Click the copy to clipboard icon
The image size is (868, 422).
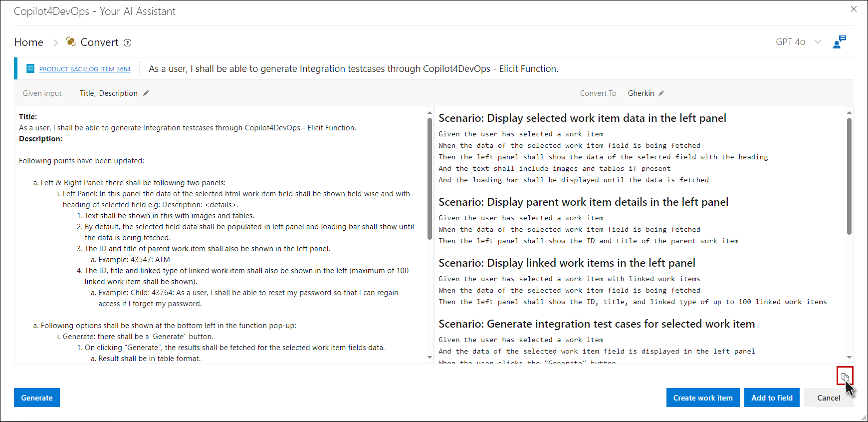click(845, 377)
